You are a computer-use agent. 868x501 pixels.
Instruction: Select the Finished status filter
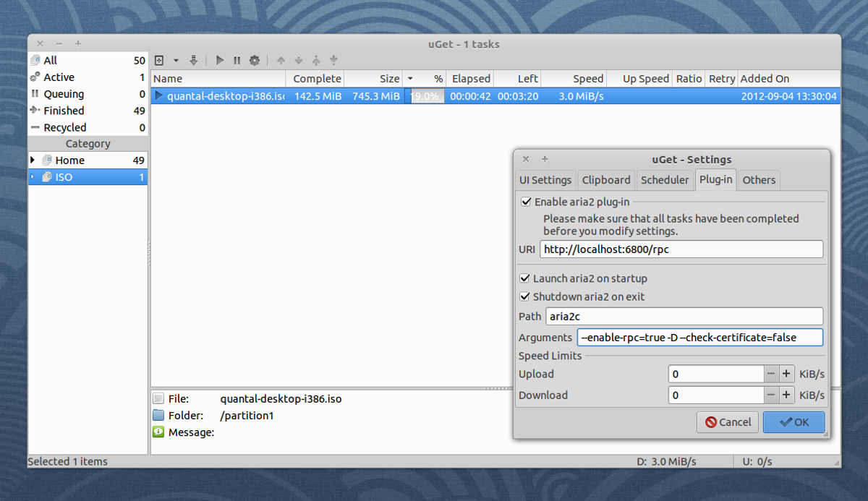tap(88, 111)
